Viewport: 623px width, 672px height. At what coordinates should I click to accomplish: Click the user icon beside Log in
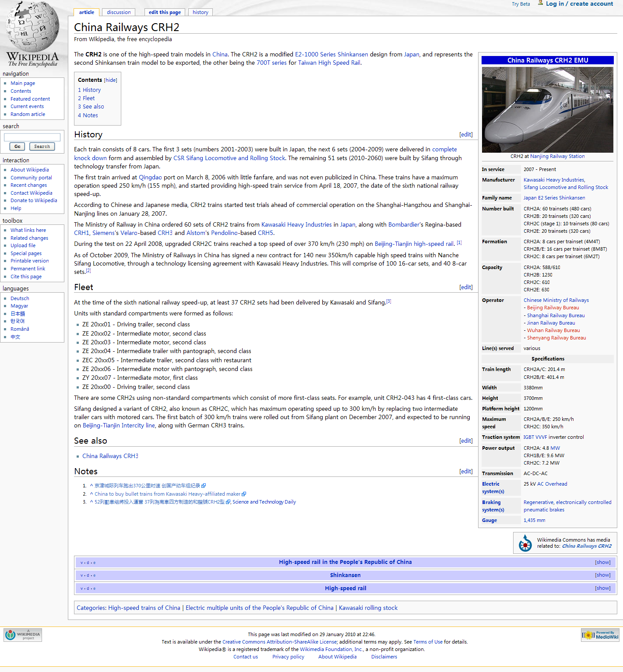click(540, 3)
